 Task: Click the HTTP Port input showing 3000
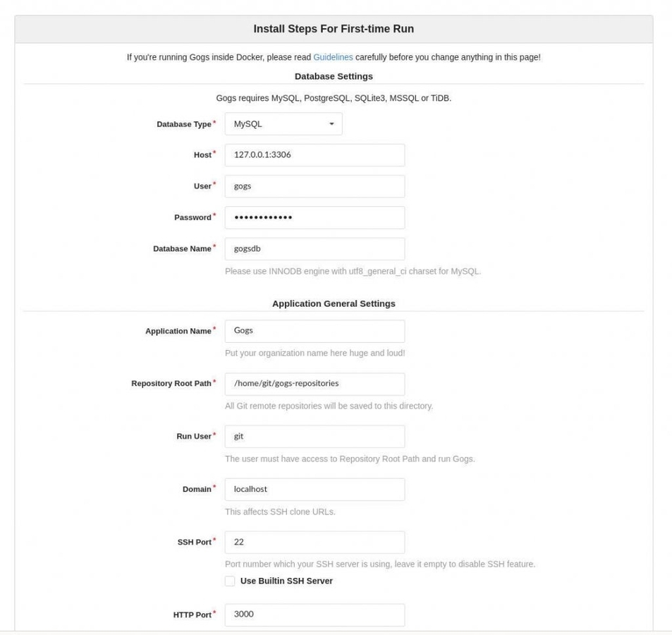(314, 615)
